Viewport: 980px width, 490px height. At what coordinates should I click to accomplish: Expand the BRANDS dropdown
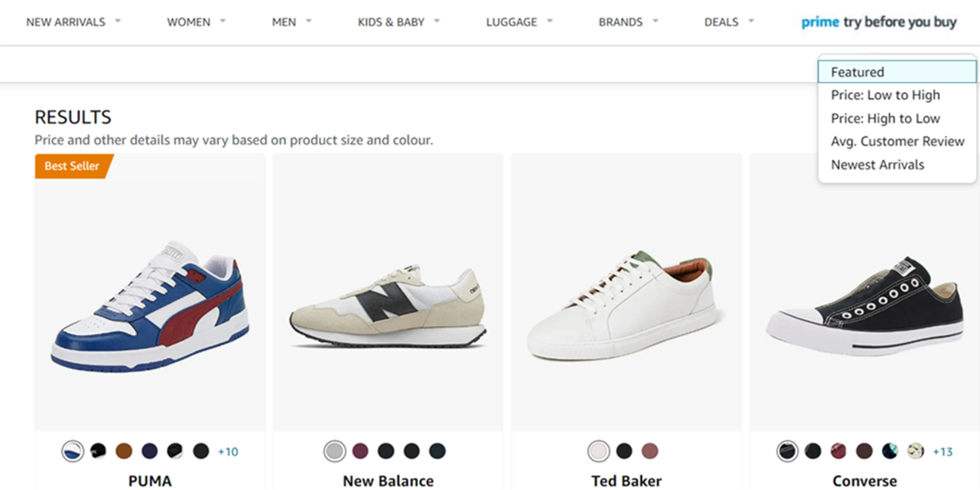619,22
